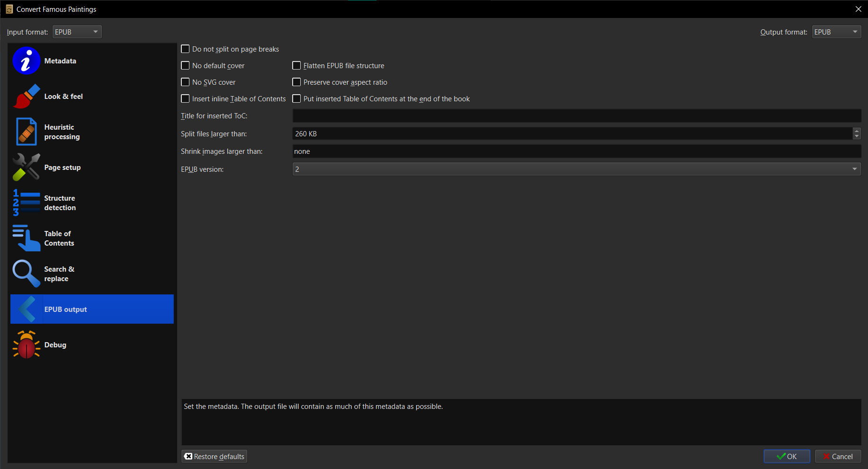Screen dimensions: 868x469
Task: Check Flatten EPUB file structure
Action: [296, 65]
